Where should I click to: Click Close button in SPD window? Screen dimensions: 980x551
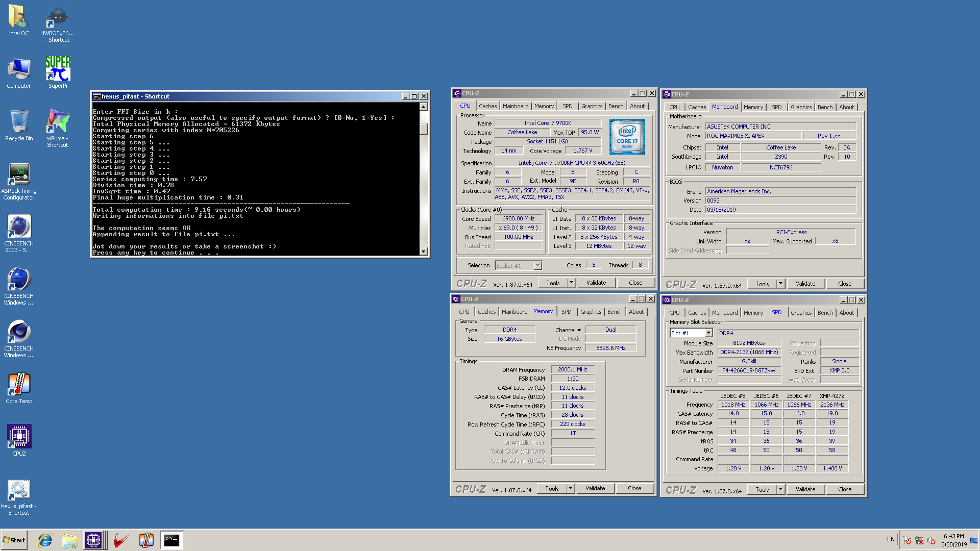(x=845, y=489)
